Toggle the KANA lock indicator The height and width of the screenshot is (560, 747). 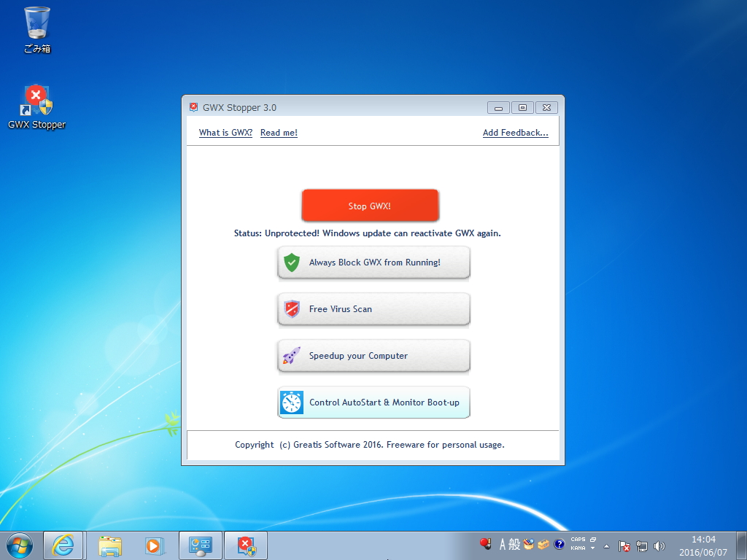click(x=578, y=548)
